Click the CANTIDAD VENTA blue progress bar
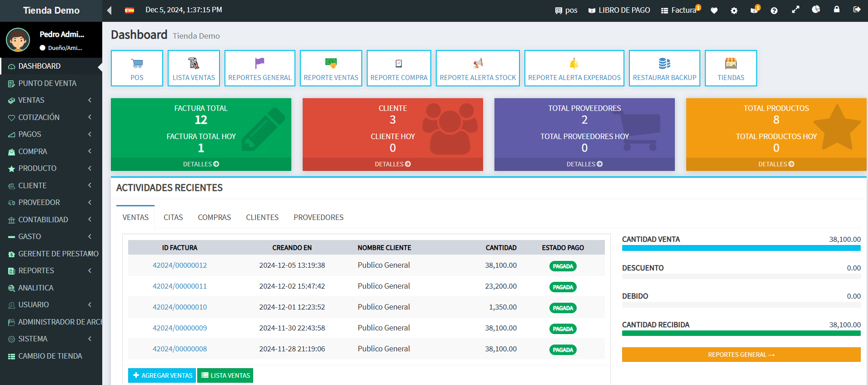Screen dimensions: 868x385 point(741,248)
